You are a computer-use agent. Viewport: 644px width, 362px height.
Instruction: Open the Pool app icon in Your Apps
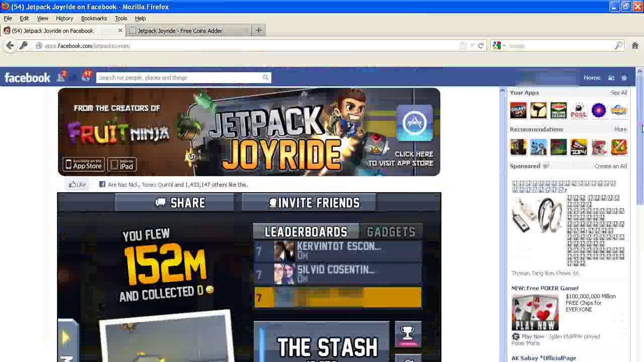[x=579, y=111]
